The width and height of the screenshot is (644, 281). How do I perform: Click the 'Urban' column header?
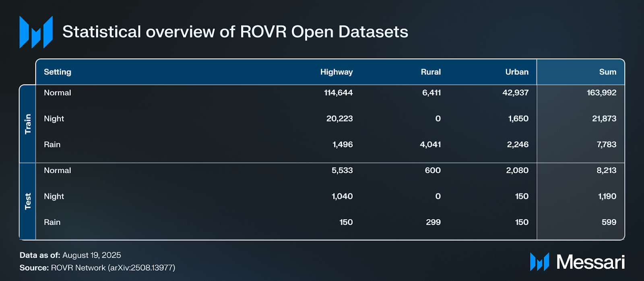(x=517, y=72)
